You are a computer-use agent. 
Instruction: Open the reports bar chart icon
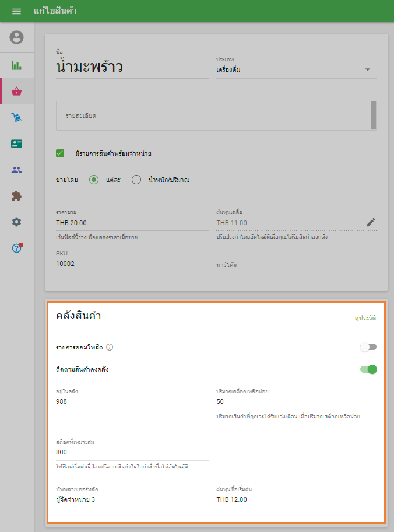[17, 65]
